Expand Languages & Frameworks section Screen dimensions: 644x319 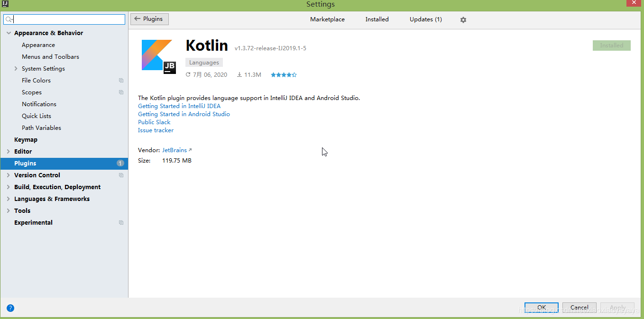9,199
